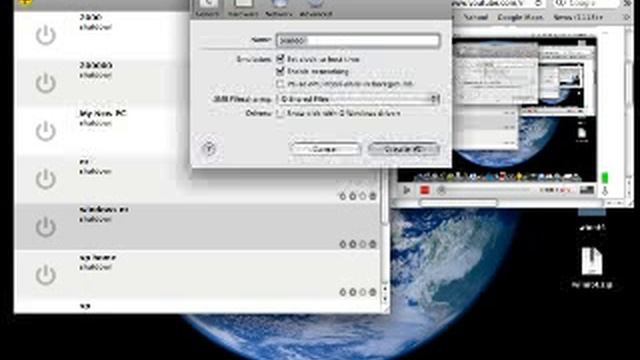The width and height of the screenshot is (640, 360).
Task: Click leftmost small icon in the xp home row
Action: coord(343,292)
